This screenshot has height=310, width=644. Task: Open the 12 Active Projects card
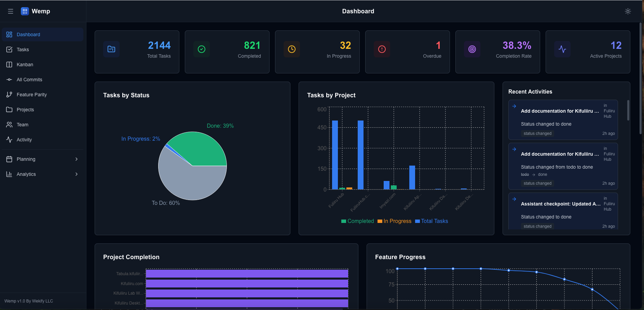(x=588, y=52)
